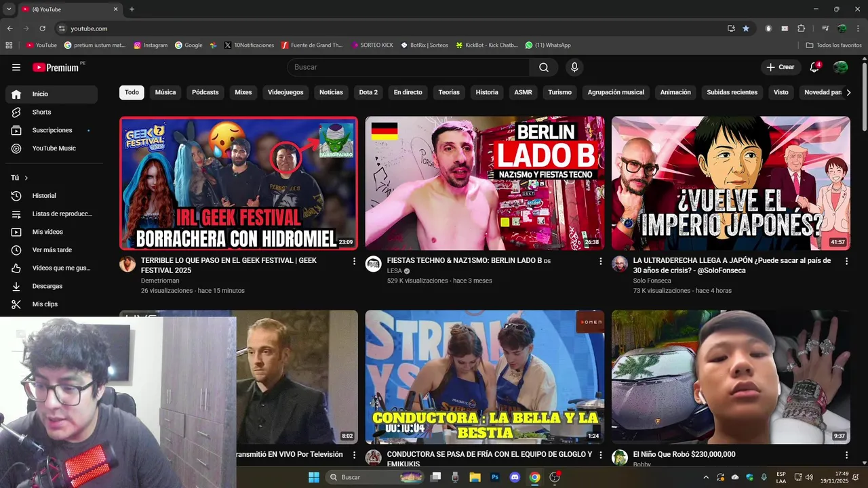Open the Chrome tab search dropdown
This screenshot has height=488, width=868.
click(x=9, y=9)
